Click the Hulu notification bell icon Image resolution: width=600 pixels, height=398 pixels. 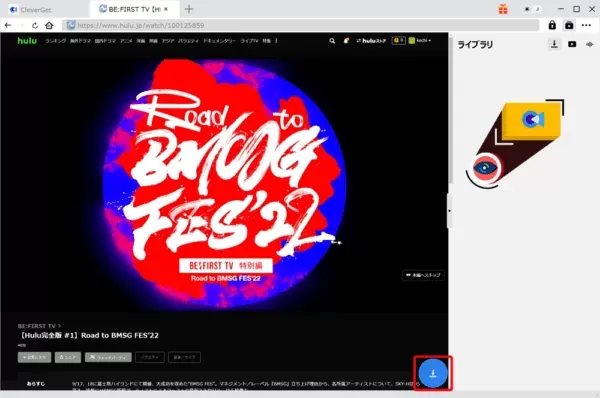point(346,41)
